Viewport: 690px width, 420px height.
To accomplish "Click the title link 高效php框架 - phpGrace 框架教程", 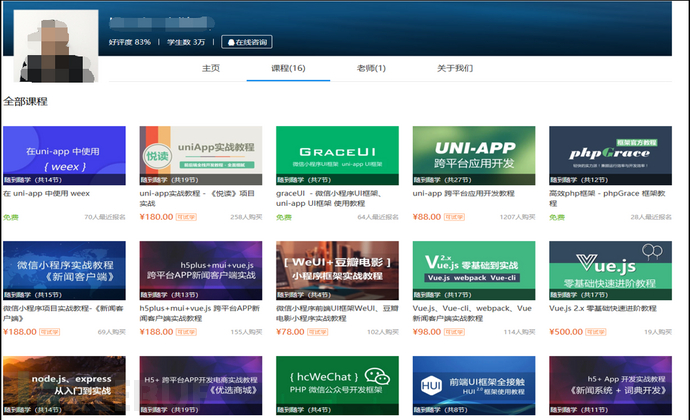I will (607, 198).
